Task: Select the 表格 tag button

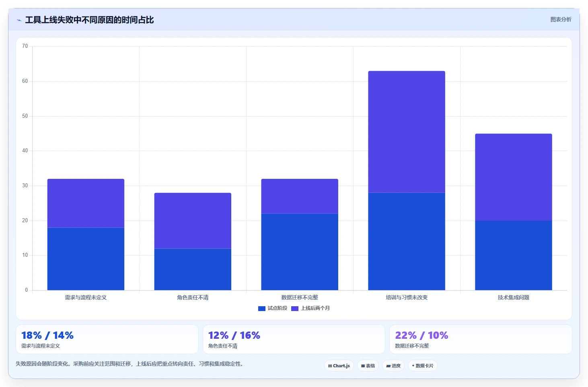Action: (368, 366)
